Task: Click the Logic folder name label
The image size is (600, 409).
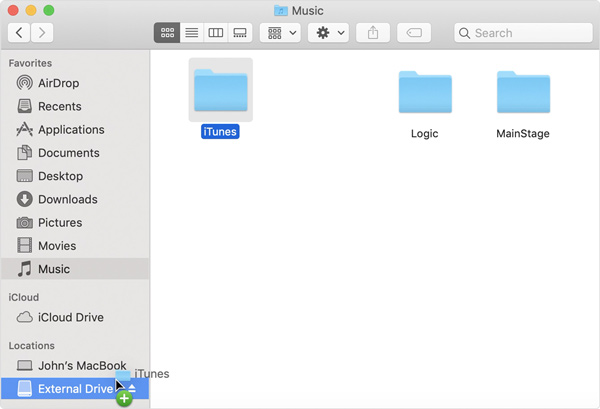Action: (x=424, y=134)
